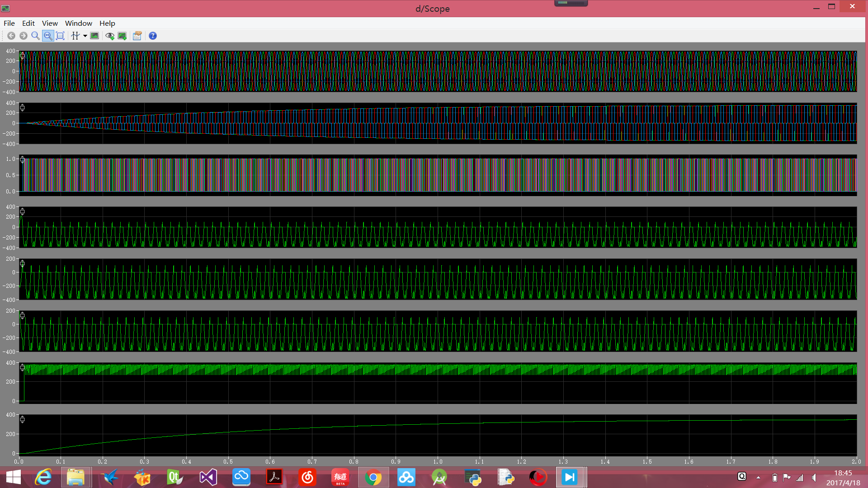
Task: Open the blue cloud app in taskbar
Action: point(241,477)
